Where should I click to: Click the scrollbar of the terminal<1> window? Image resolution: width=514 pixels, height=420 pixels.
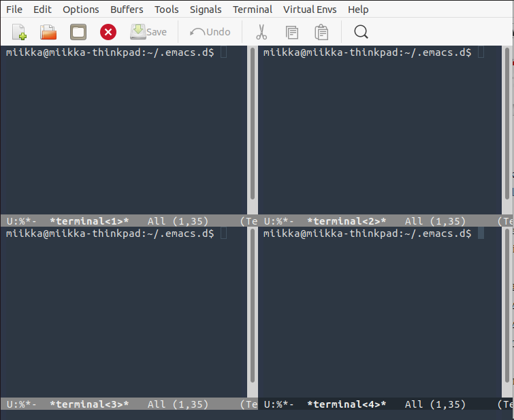tap(253, 129)
